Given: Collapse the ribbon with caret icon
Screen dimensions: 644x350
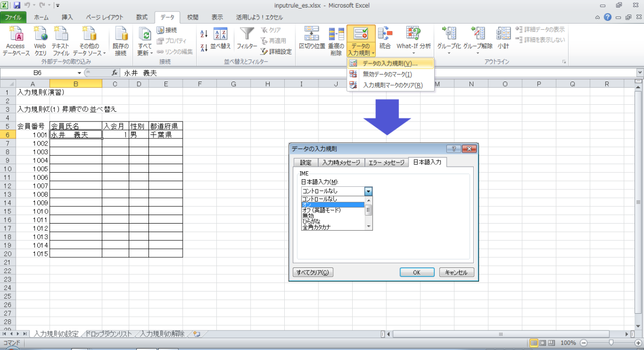Looking at the screenshot, I should coord(598,17).
